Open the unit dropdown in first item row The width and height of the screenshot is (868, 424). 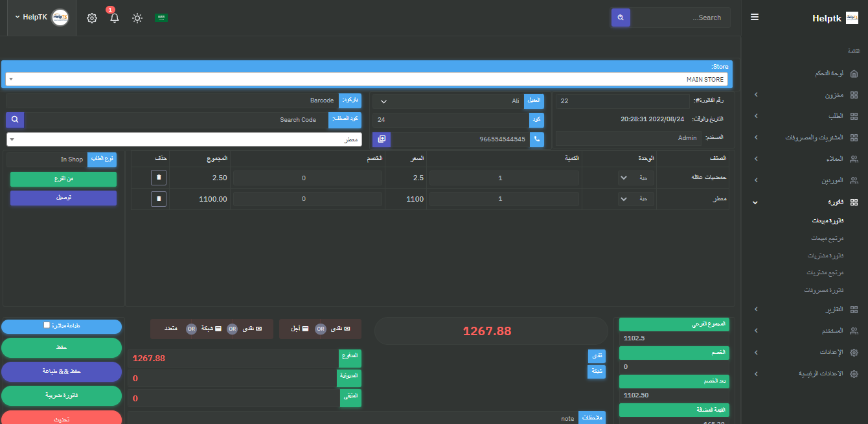(636, 178)
